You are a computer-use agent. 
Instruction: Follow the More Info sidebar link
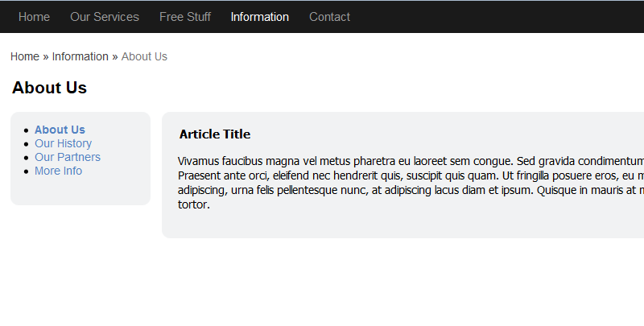(58, 171)
